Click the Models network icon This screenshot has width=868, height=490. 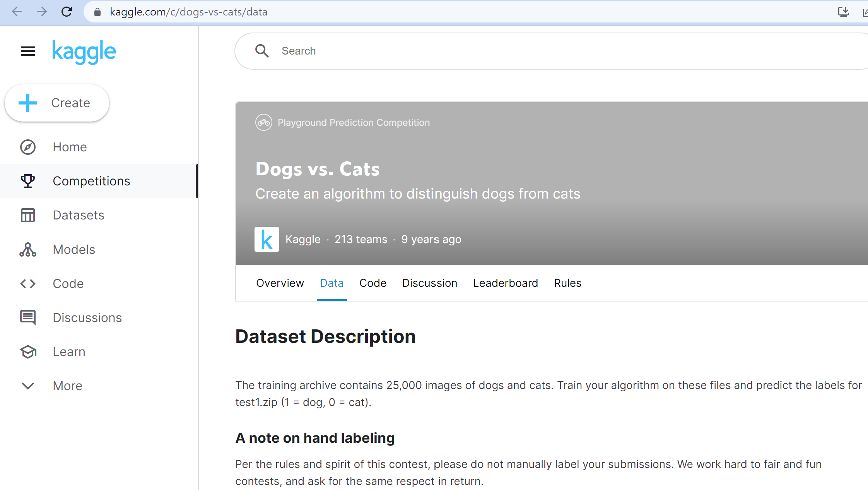[28, 250]
